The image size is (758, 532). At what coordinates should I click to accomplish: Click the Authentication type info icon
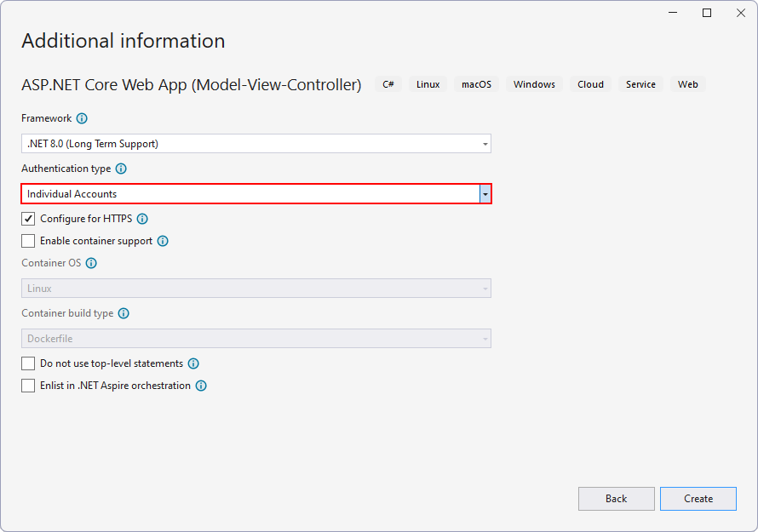120,169
